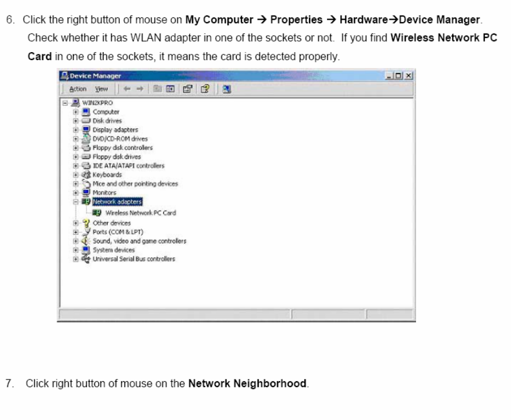Expand the Other devices node

pos(76,223)
